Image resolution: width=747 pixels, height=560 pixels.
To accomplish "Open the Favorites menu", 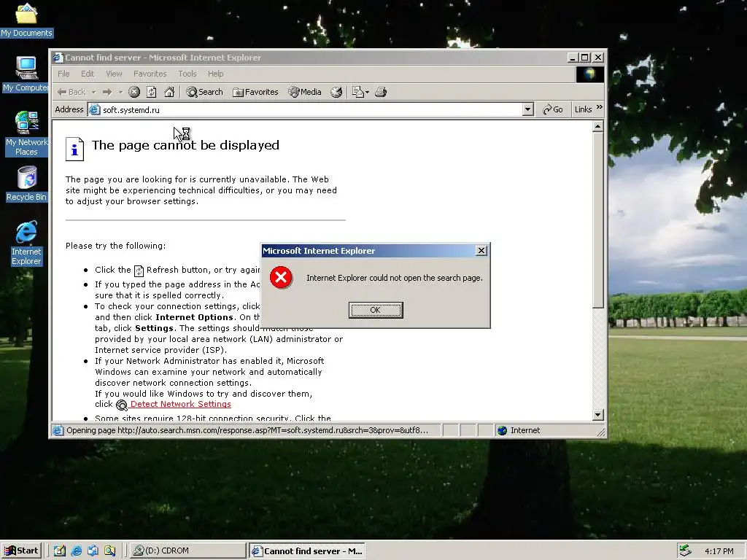I will [150, 74].
